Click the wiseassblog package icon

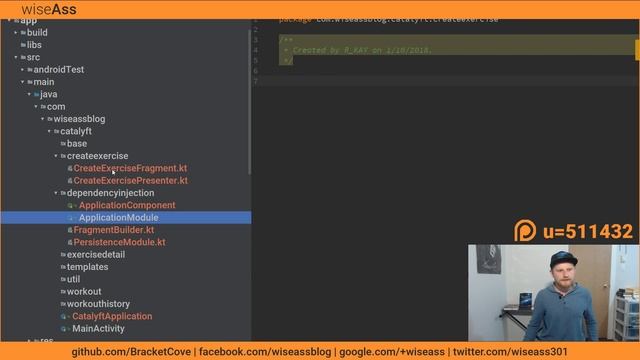pyautogui.click(x=50, y=119)
